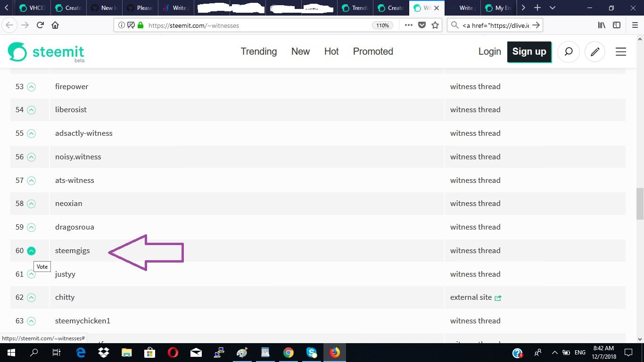
Task: Open Opera browser from the taskbar
Action: [x=173, y=353]
